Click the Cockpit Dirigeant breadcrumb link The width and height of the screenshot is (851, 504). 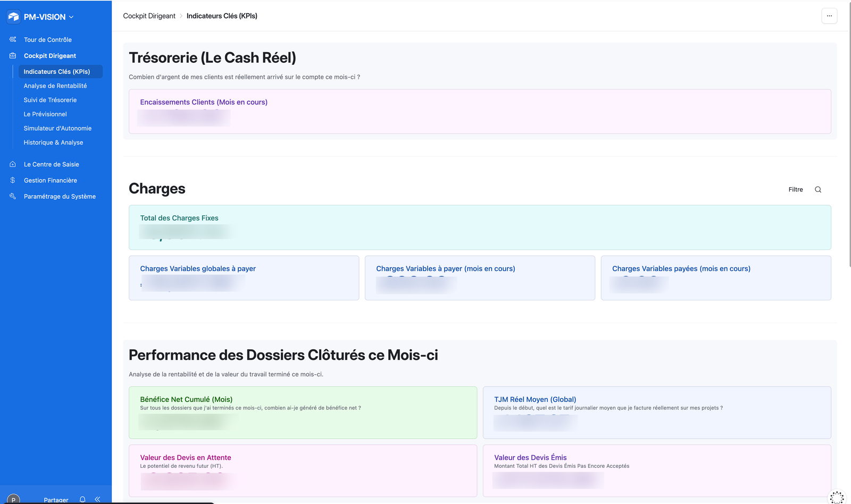tap(149, 16)
